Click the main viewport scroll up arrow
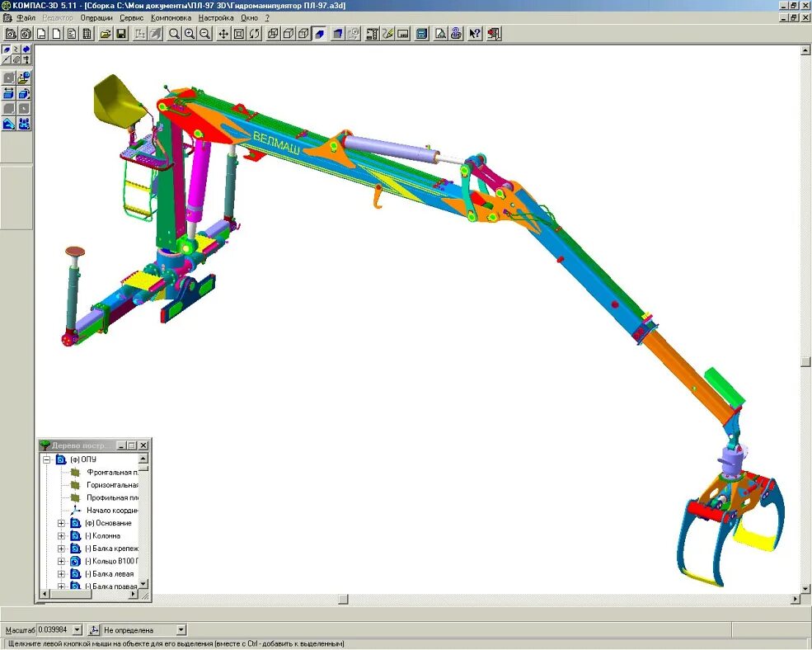812x650 pixels. coord(805,50)
